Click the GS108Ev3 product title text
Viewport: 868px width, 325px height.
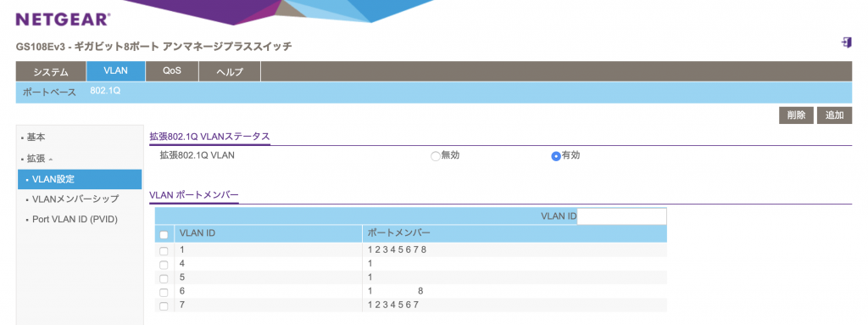[154, 47]
